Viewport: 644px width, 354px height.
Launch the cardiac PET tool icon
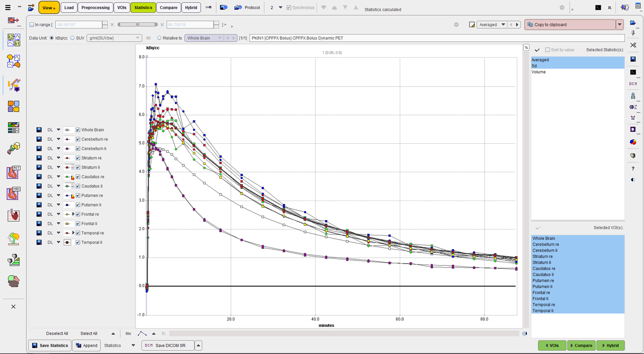(x=14, y=172)
